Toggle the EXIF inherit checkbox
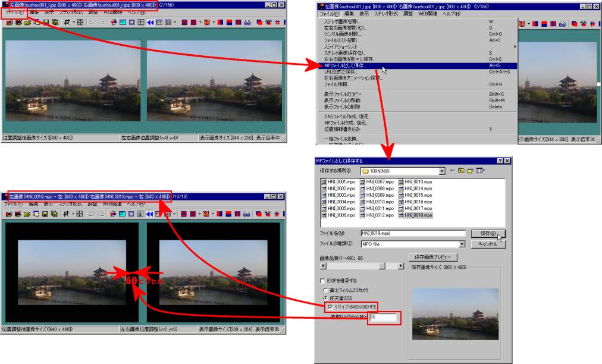The width and height of the screenshot is (602, 364). pos(322,281)
